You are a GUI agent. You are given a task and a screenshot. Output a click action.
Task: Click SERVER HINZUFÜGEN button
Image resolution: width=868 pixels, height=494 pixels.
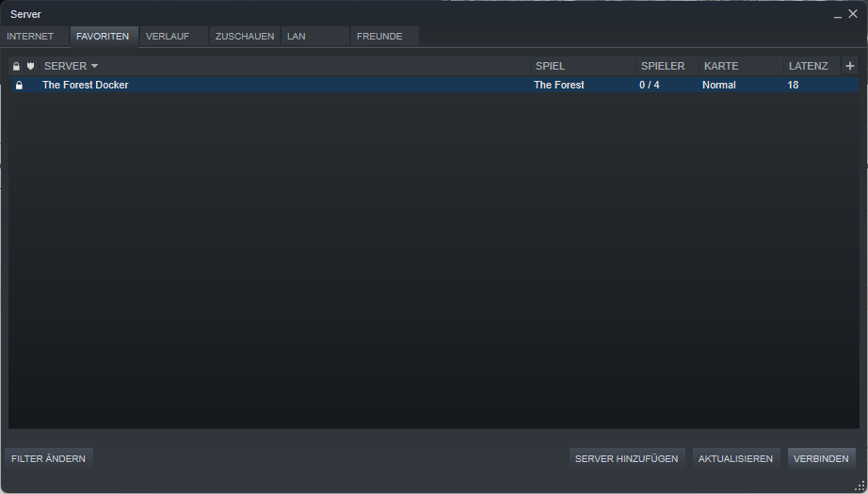[627, 458]
